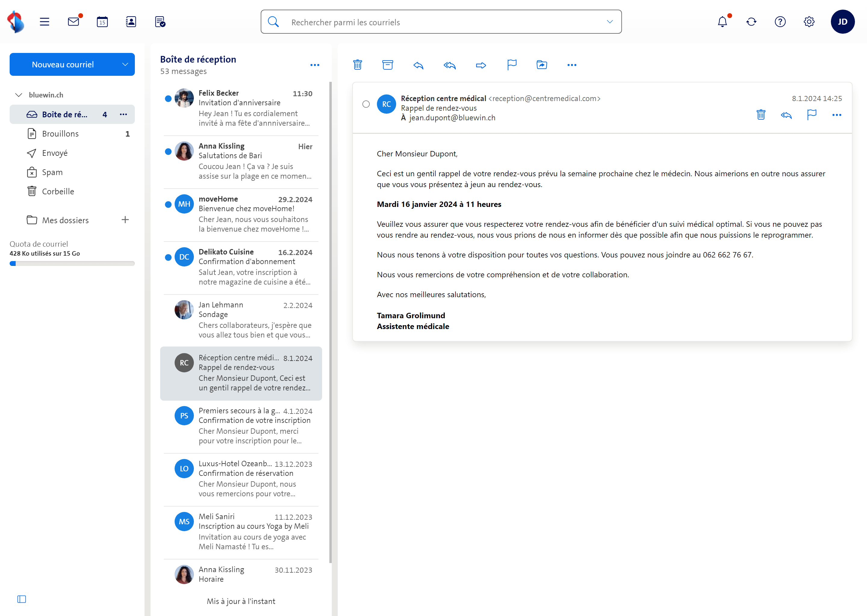Click the Nouveau courriel button
The image size is (867, 616).
(x=63, y=64)
